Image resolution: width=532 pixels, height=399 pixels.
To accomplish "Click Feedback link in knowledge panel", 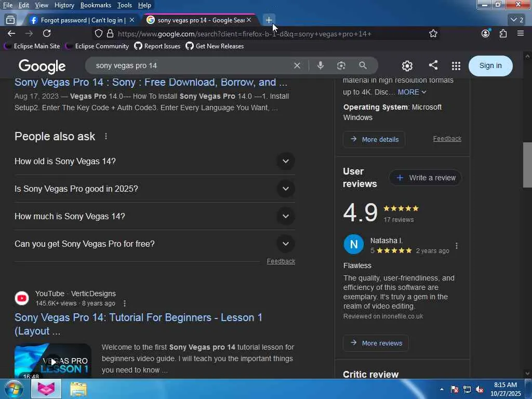I will coord(447,138).
